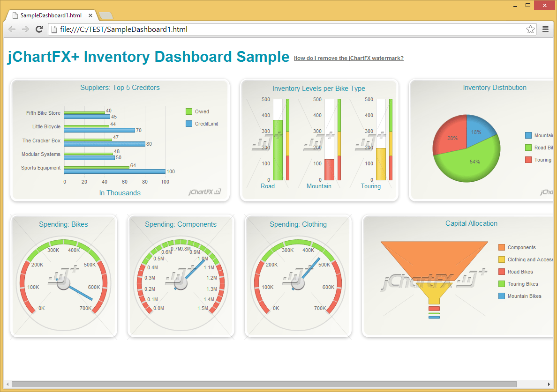Click the Touring Bikes green legend swatch
Screen dimensions: 557x392
[x=502, y=284]
